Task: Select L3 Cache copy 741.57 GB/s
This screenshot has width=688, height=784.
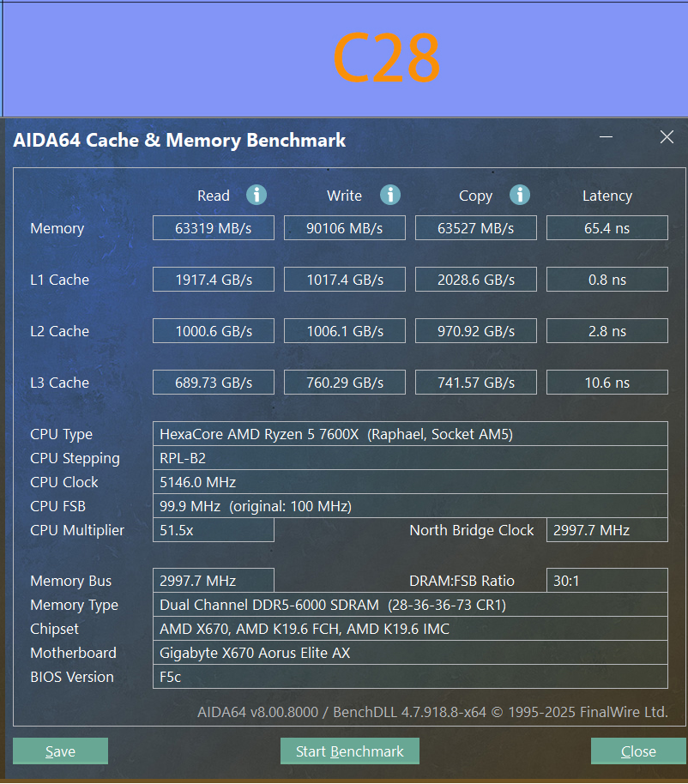Action: pos(476,383)
